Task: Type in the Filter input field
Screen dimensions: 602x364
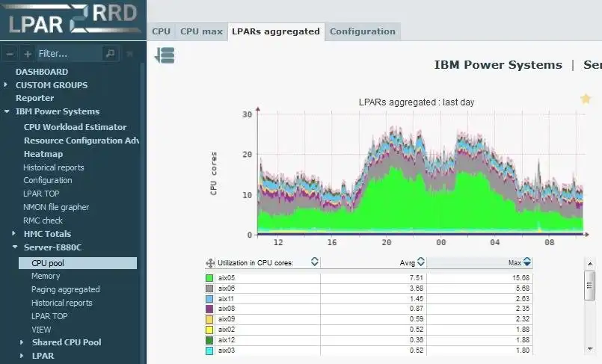Action: [x=70, y=54]
